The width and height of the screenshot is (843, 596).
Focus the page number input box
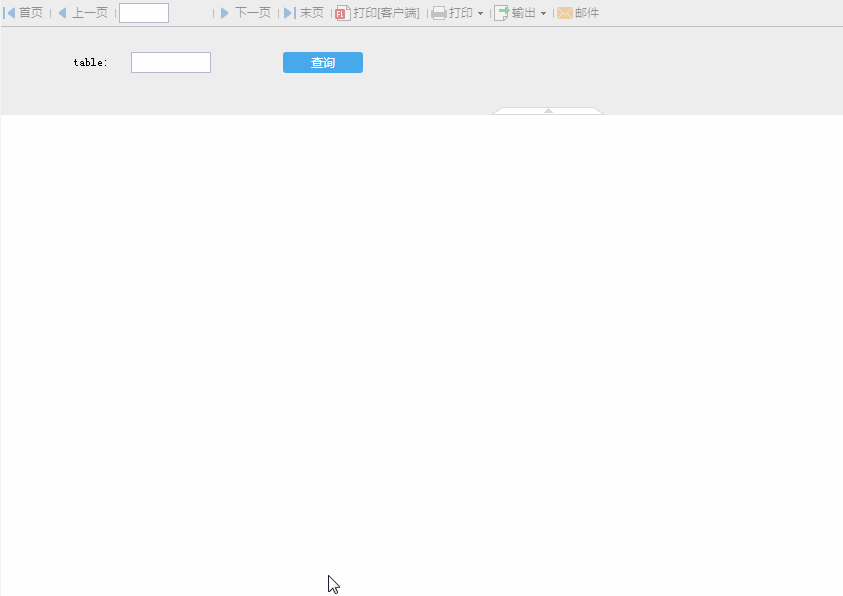144,13
